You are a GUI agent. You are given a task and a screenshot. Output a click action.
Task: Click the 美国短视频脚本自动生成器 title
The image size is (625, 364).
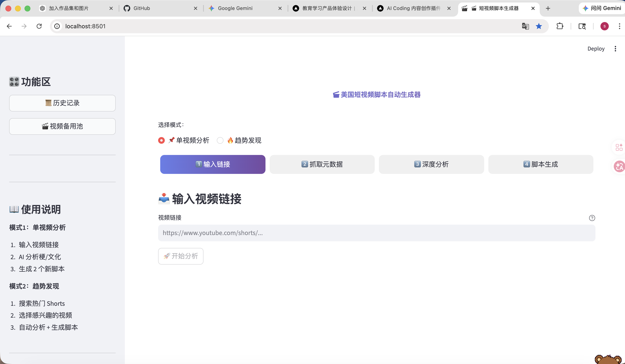(x=377, y=95)
